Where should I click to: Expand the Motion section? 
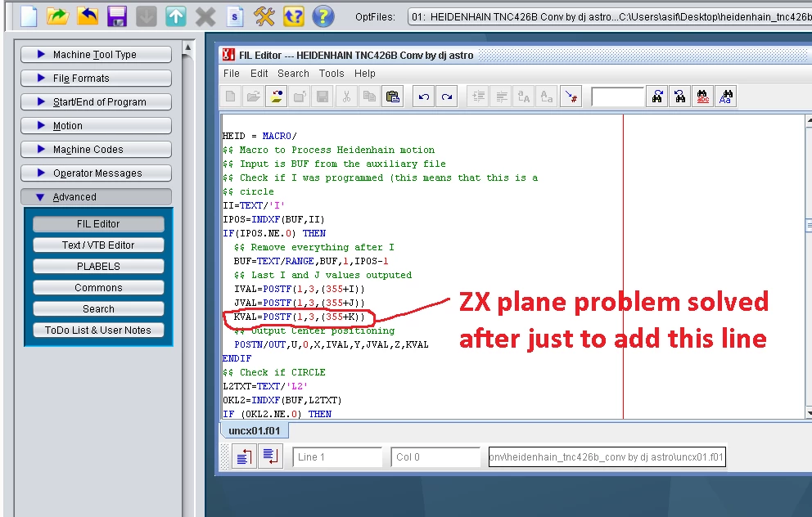[x=96, y=126]
